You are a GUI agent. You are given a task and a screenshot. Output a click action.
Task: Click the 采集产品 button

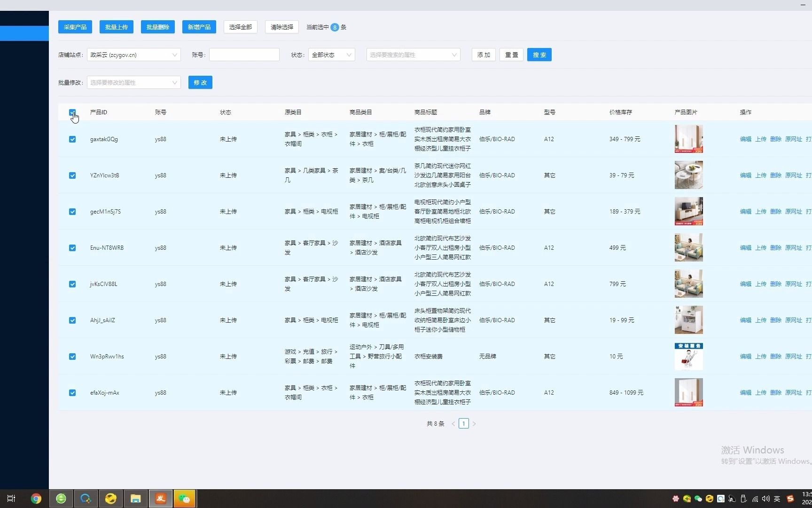[75, 27]
